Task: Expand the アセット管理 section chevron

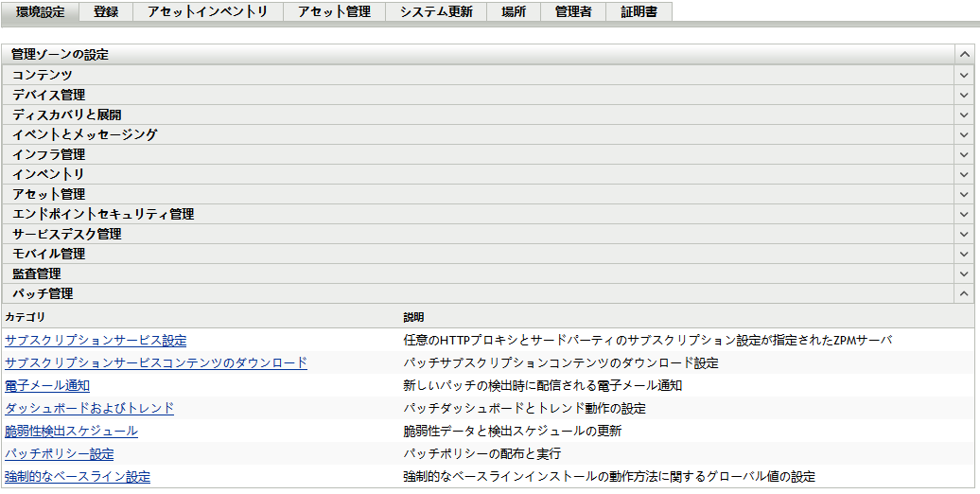Action: [x=964, y=194]
